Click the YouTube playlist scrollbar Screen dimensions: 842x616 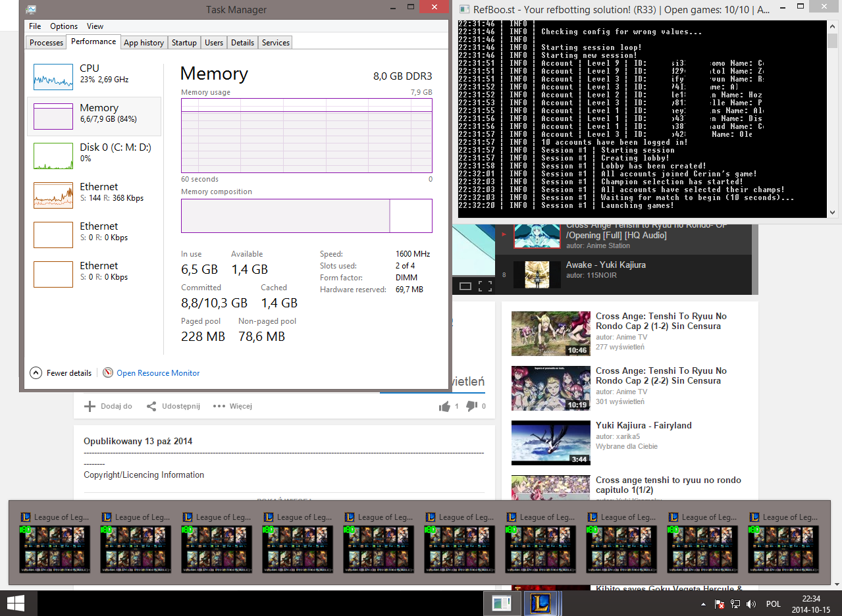(754, 259)
